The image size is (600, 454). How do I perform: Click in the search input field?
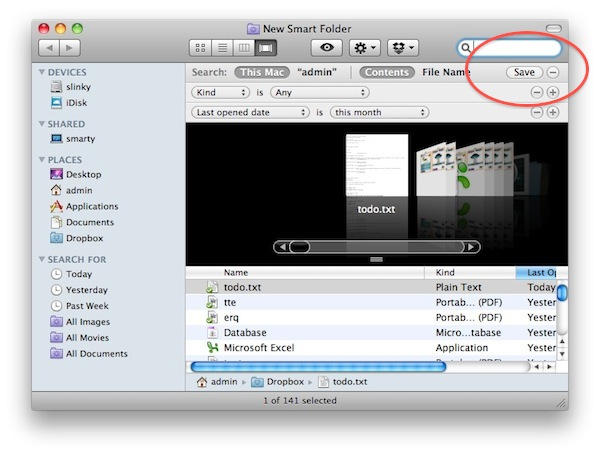pos(517,48)
